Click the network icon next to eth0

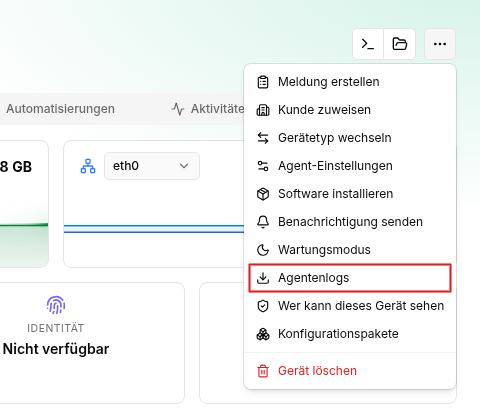click(x=88, y=166)
